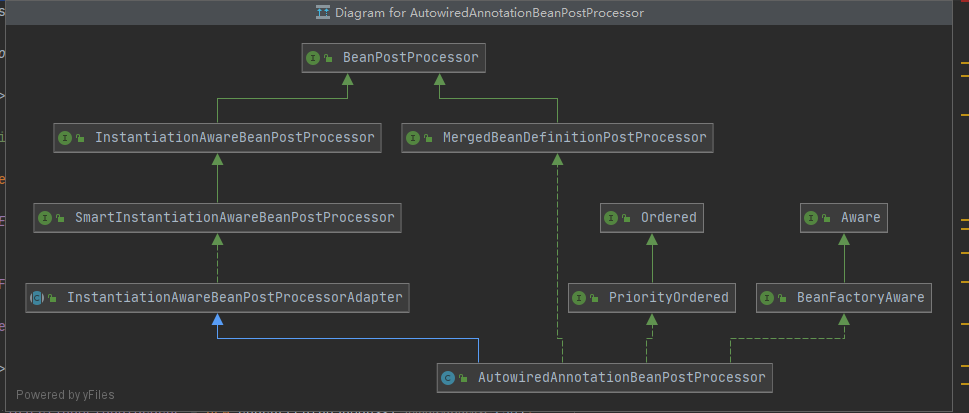969x413 pixels.
Task: Click lock icon beside SmartInstantiationAwareBeanPostProcessor label
Action: (61, 218)
